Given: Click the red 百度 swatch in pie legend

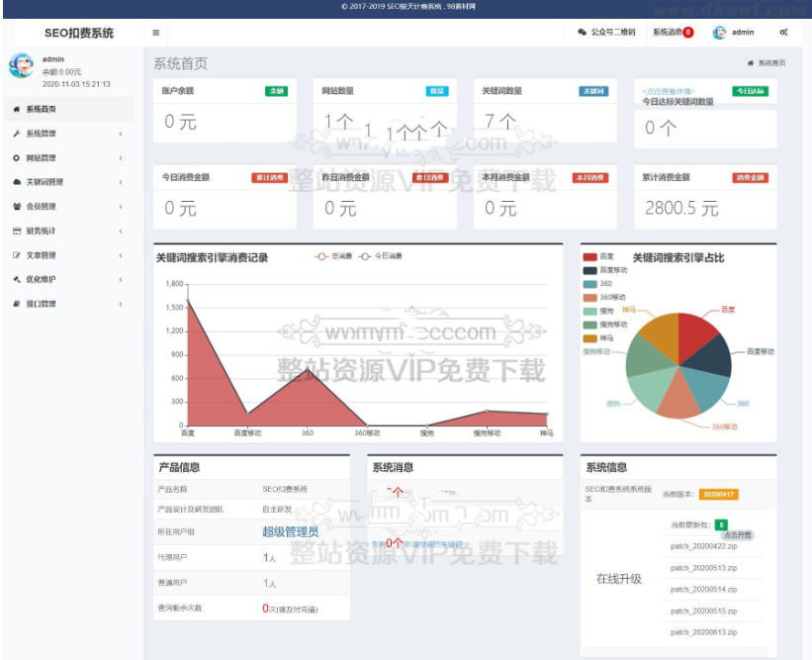Looking at the screenshot, I should [x=590, y=255].
